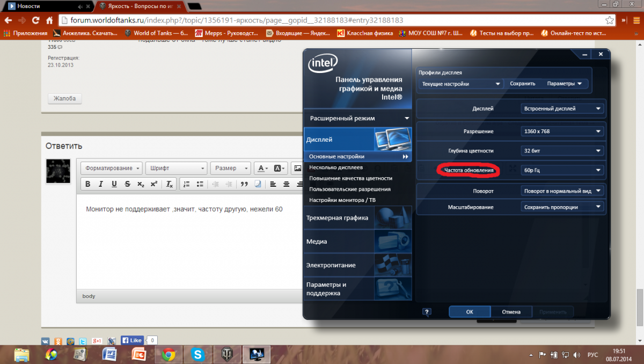Image resolution: width=644 pixels, height=364 pixels.
Task: Open background color dropdown in editor
Action: tap(280, 168)
